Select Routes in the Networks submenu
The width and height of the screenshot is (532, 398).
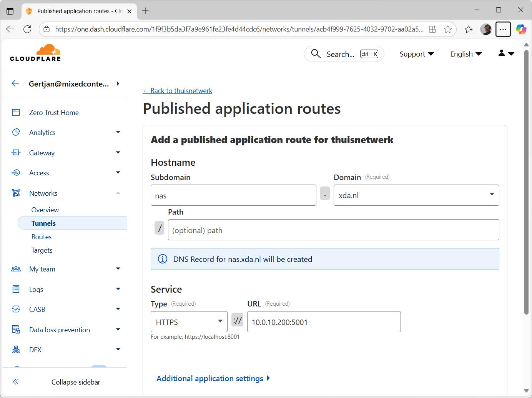pos(42,237)
